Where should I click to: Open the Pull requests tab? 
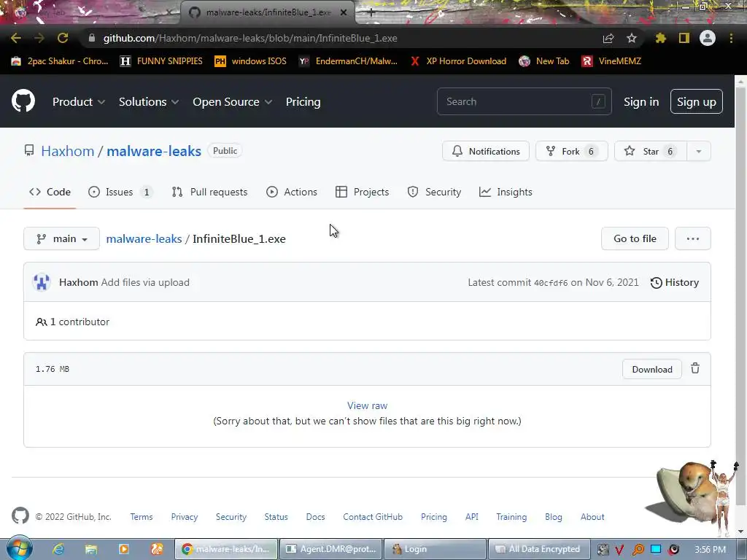[209, 192]
